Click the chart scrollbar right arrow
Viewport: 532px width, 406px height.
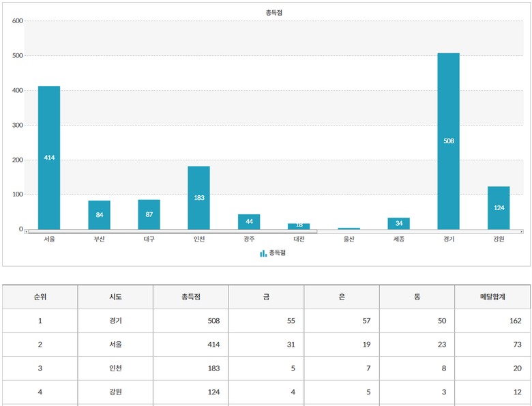521,232
